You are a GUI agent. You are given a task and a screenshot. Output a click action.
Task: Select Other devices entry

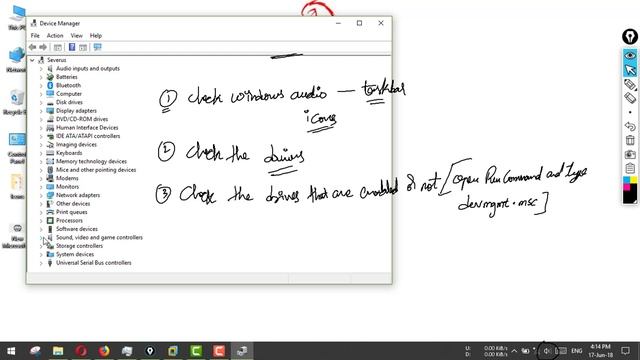(73, 204)
